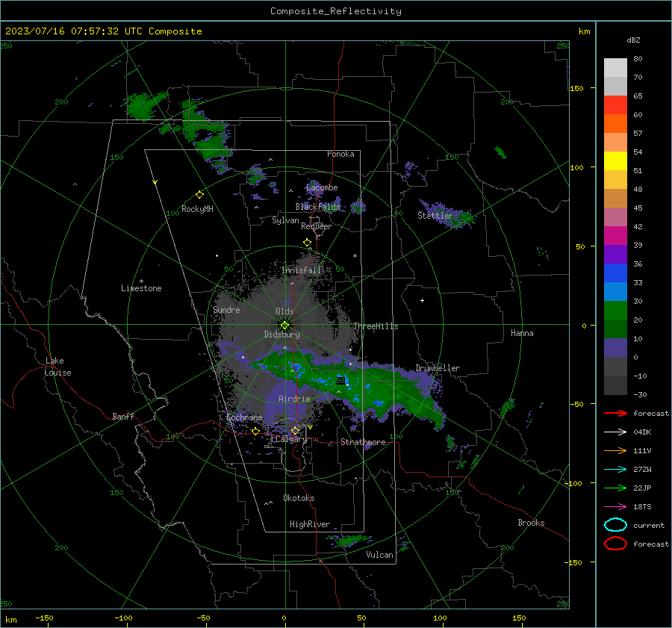Click the Innisfail label

(x=301, y=270)
